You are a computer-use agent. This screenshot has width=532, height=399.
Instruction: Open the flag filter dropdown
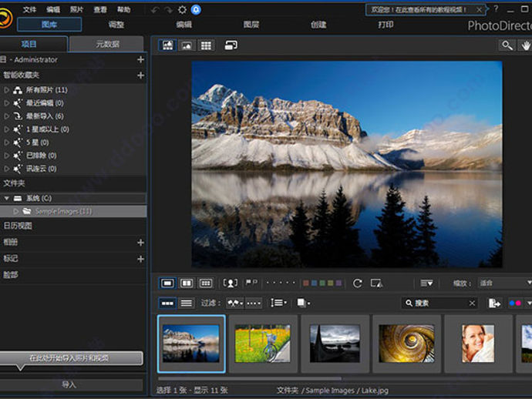235,303
